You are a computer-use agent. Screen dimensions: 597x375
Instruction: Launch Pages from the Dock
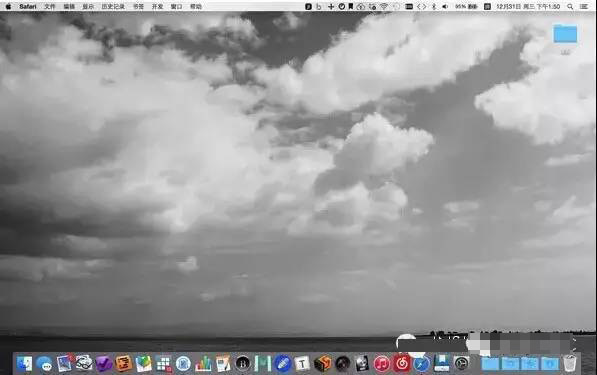[x=223, y=364]
